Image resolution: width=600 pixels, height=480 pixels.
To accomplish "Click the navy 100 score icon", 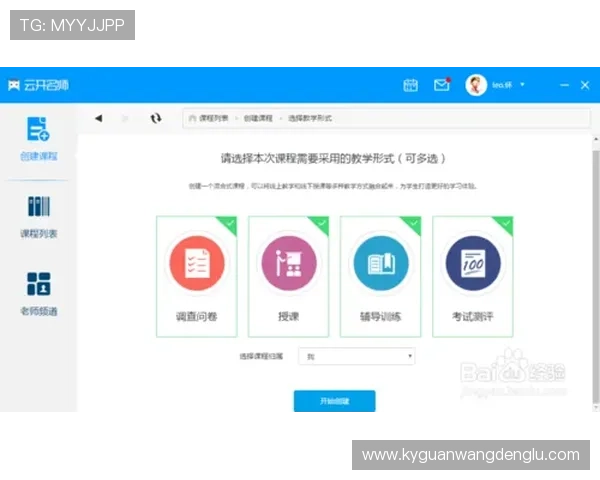I will point(473,263).
